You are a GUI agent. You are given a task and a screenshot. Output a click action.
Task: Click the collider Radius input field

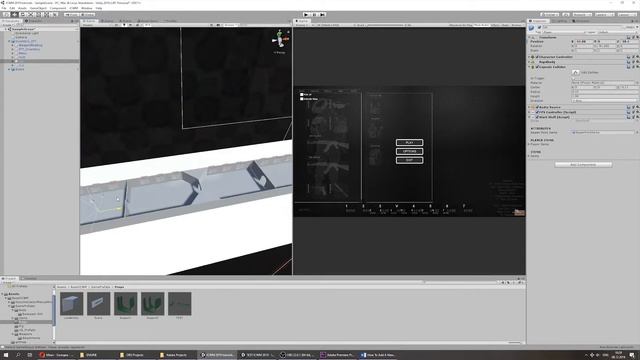(604, 92)
